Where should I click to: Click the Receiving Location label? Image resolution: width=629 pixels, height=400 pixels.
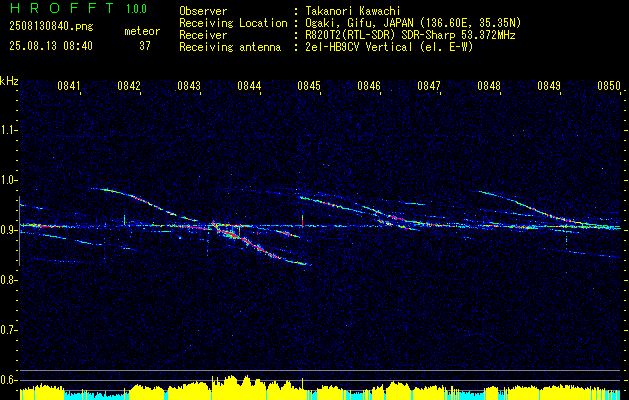click(x=233, y=23)
